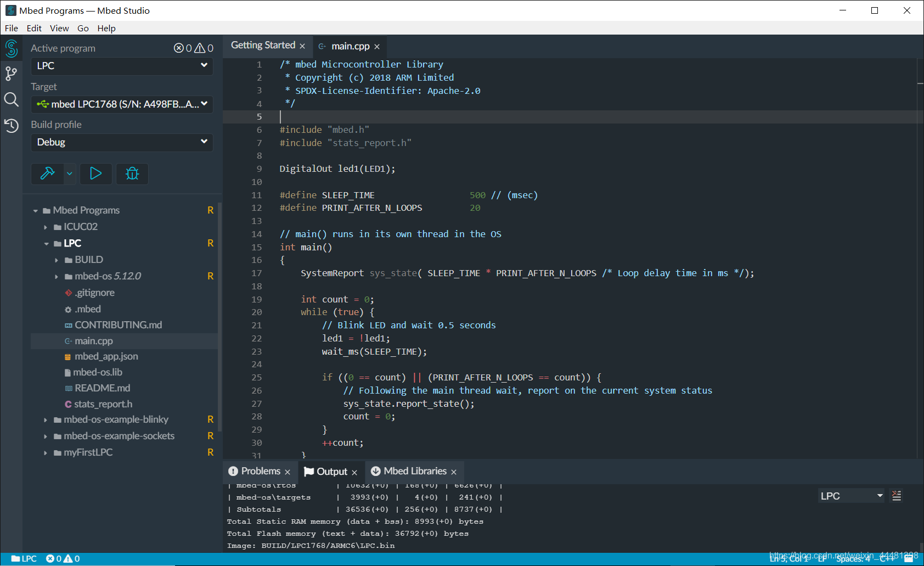Click the '#include "mbed.h"' line

[324, 130]
